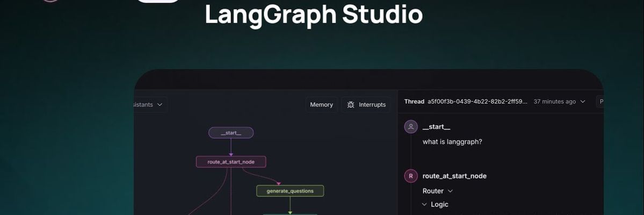
Task: Open the Memory panel button
Action: point(321,104)
